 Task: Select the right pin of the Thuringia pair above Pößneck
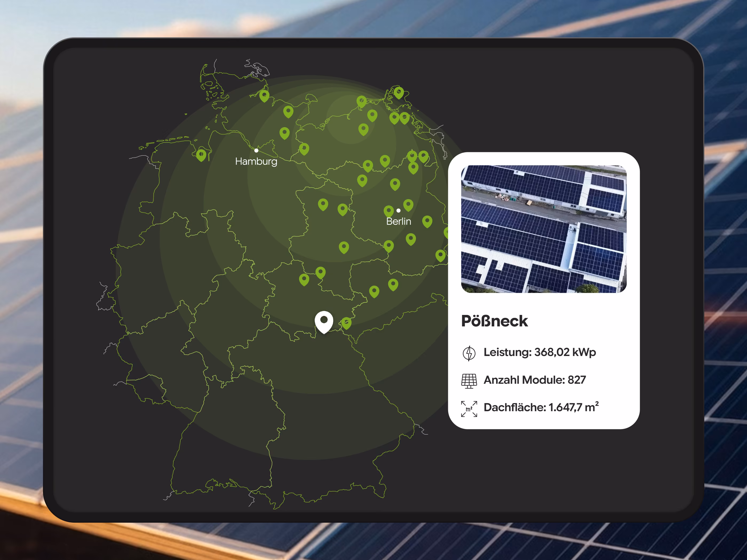320,273
